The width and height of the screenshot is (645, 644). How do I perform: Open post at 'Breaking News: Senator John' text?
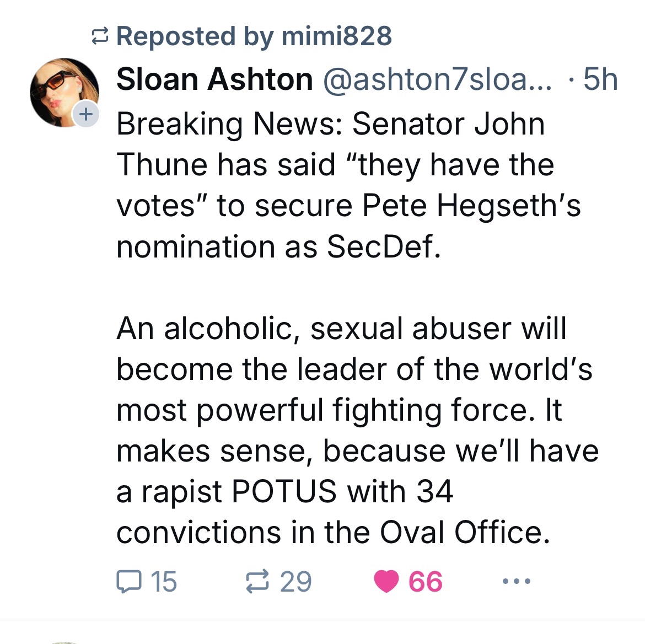331,124
